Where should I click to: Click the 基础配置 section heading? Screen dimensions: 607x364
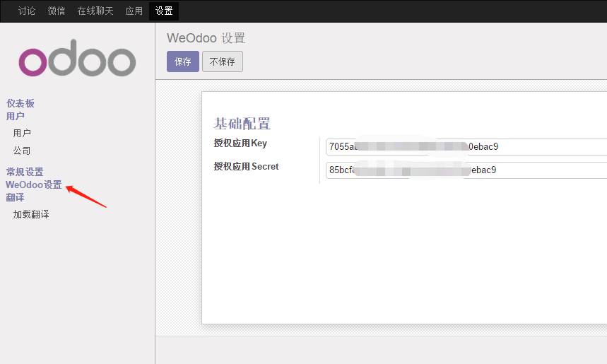[x=242, y=124]
